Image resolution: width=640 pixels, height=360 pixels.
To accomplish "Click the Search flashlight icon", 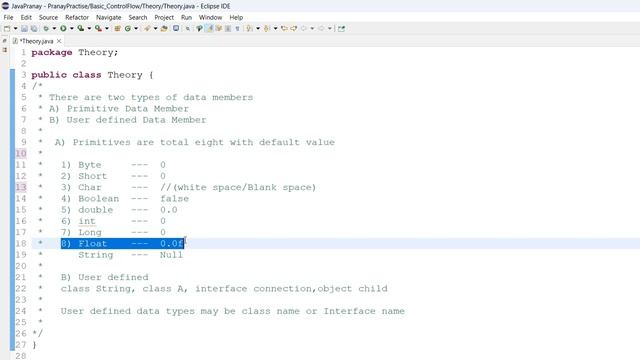I will click(x=147, y=29).
